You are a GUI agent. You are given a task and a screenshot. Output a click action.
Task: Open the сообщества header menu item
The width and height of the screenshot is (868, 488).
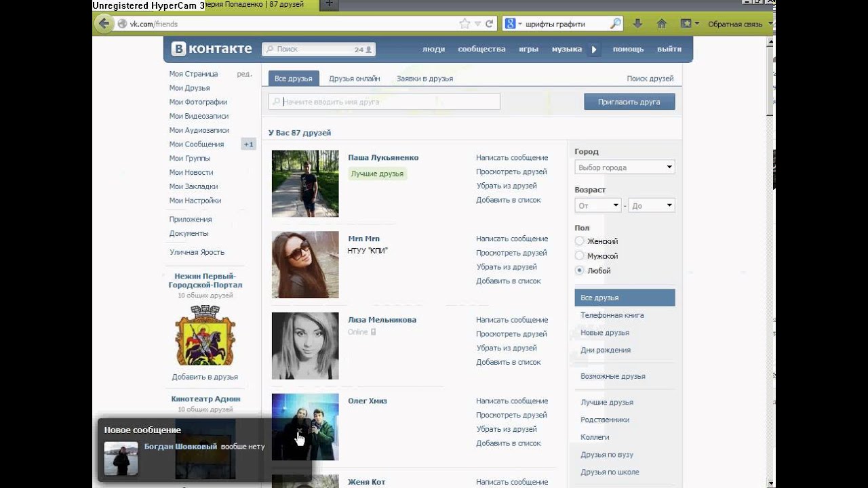tap(481, 49)
